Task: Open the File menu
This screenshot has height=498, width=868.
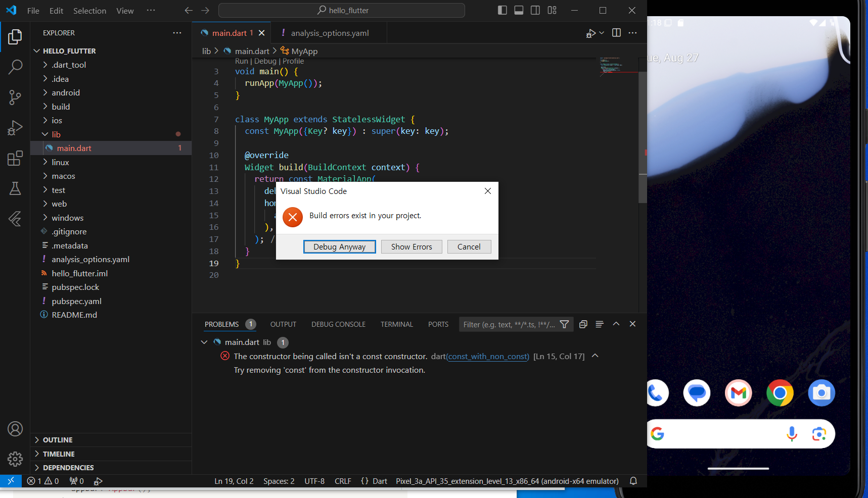Action: (x=33, y=11)
